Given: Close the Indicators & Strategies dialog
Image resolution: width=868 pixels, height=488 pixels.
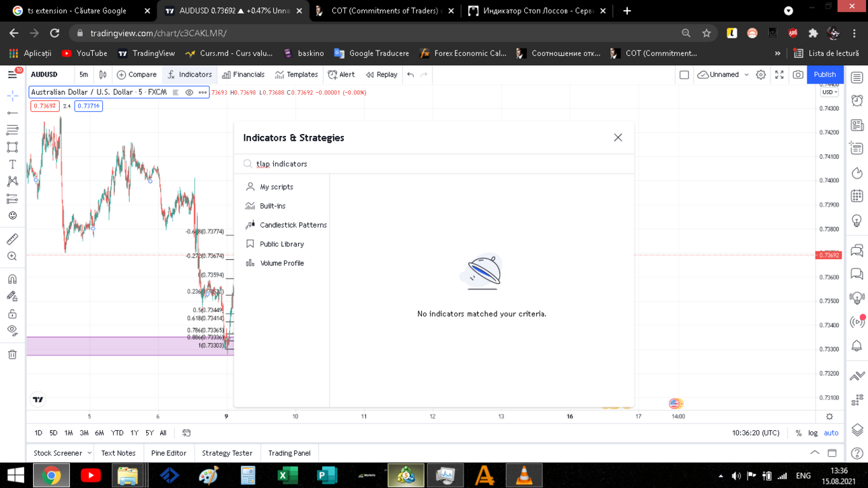Looking at the screenshot, I should [x=618, y=137].
